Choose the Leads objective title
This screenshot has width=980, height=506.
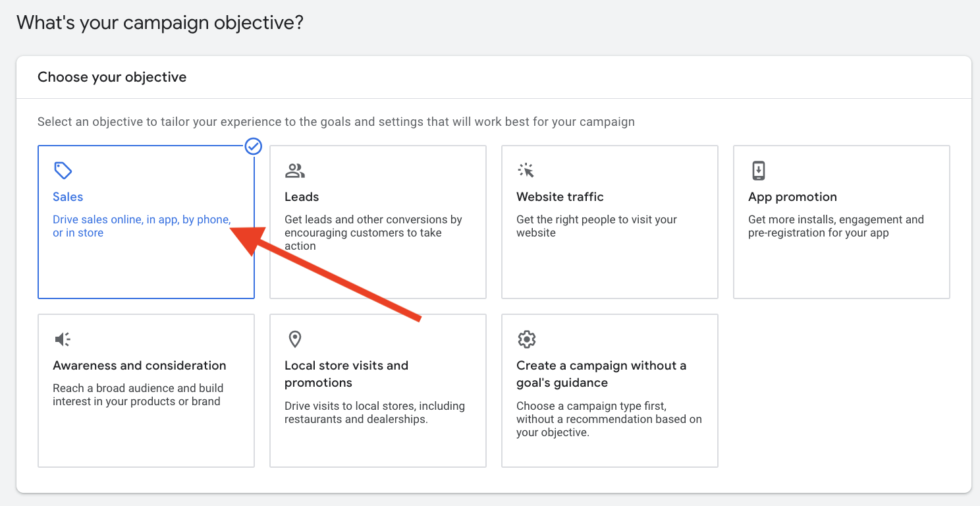tap(302, 197)
